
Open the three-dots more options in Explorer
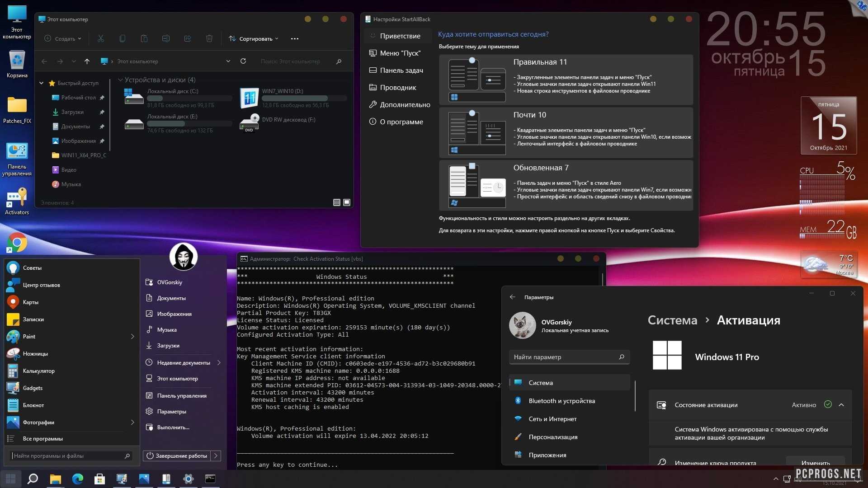(295, 39)
